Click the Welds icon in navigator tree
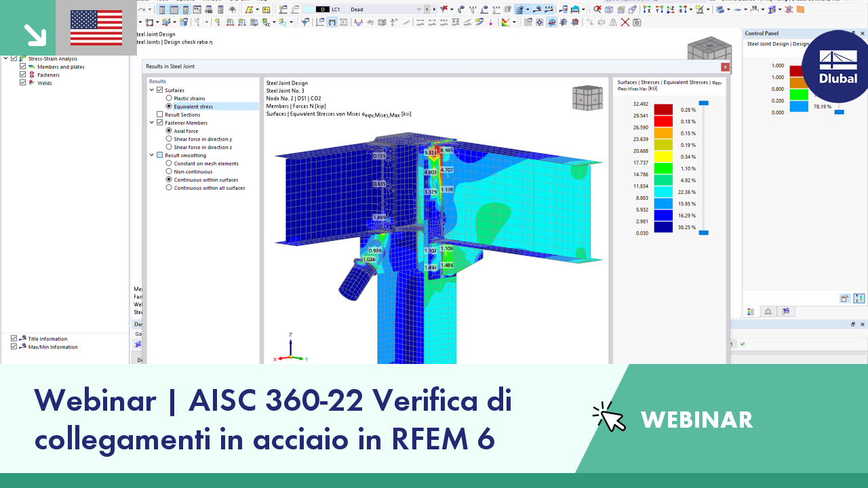This screenshot has width=868, height=488. (x=31, y=83)
